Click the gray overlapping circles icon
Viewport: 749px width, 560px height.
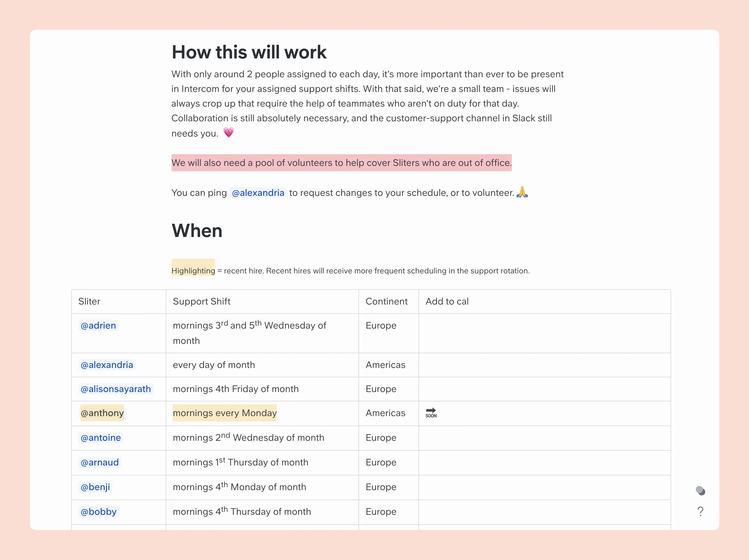(700, 491)
